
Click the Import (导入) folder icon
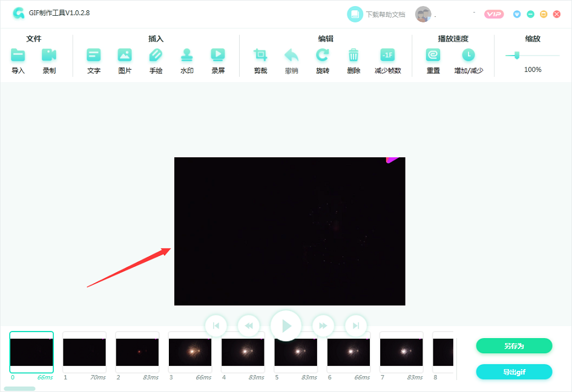click(18, 56)
